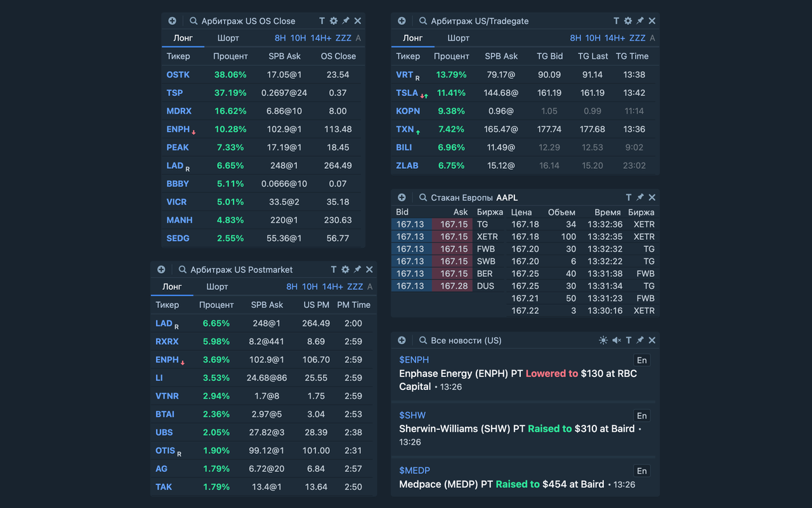Open $MEDP news ticker link
The image size is (812, 508).
pyautogui.click(x=415, y=471)
